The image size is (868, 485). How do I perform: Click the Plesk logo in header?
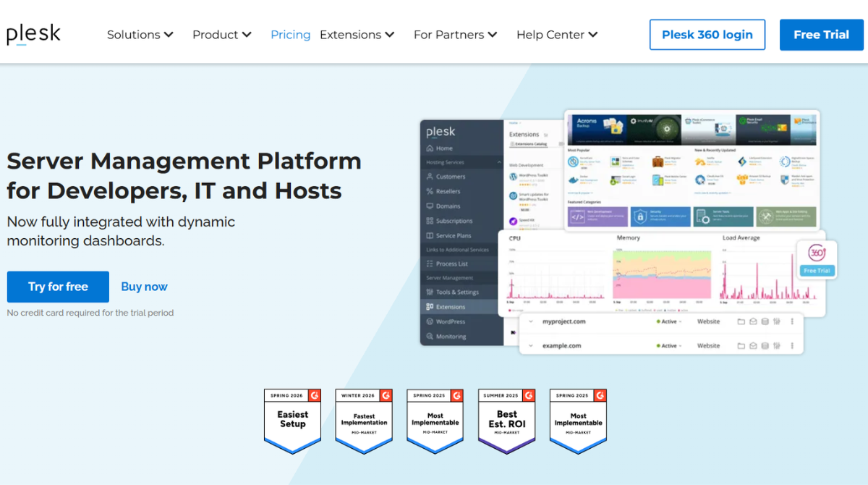click(x=33, y=34)
